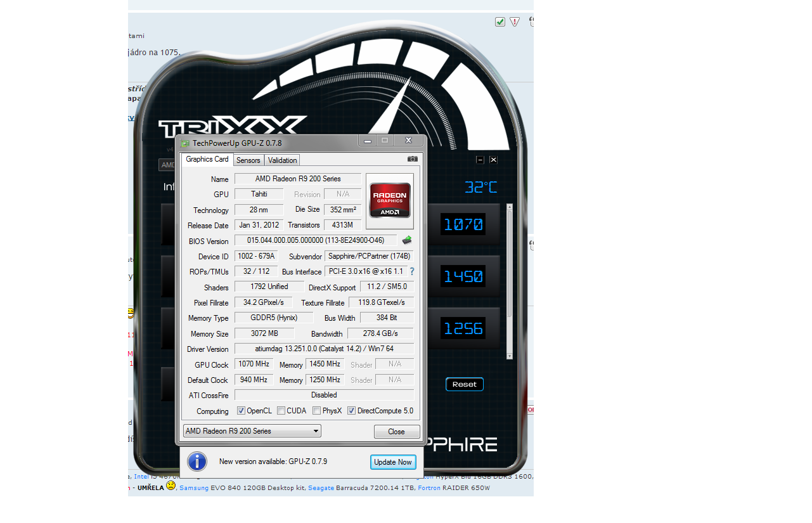Click the Close button in GPU-Z

397,432
